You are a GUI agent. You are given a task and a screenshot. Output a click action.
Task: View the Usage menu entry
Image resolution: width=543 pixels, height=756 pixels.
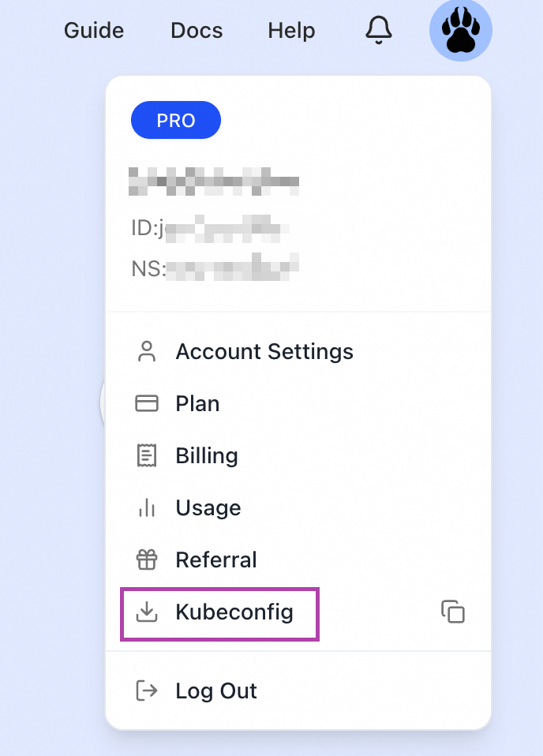pos(208,507)
